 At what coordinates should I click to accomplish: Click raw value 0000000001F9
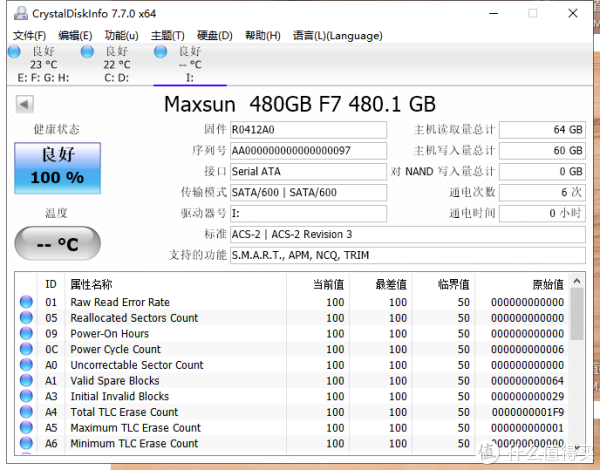tap(527, 412)
